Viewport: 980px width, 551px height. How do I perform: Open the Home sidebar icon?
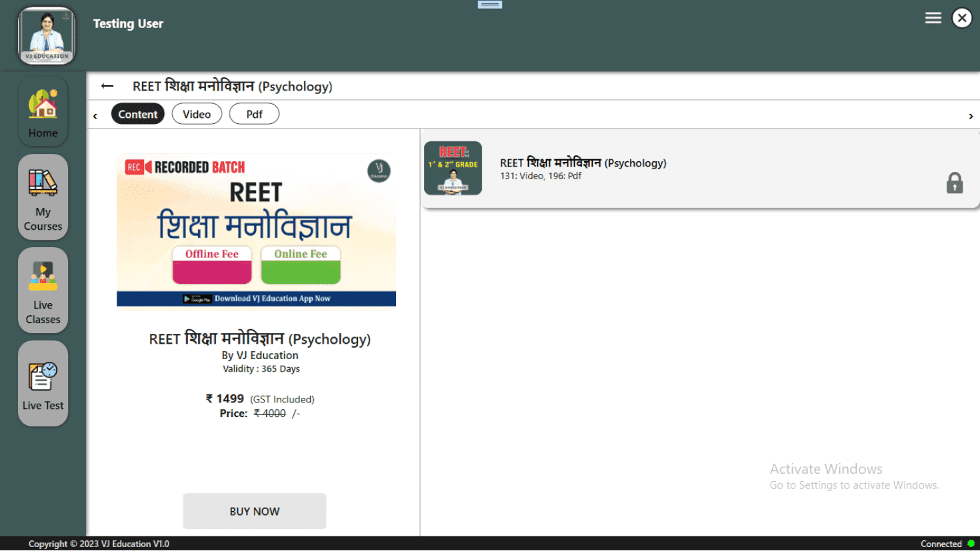(x=43, y=111)
